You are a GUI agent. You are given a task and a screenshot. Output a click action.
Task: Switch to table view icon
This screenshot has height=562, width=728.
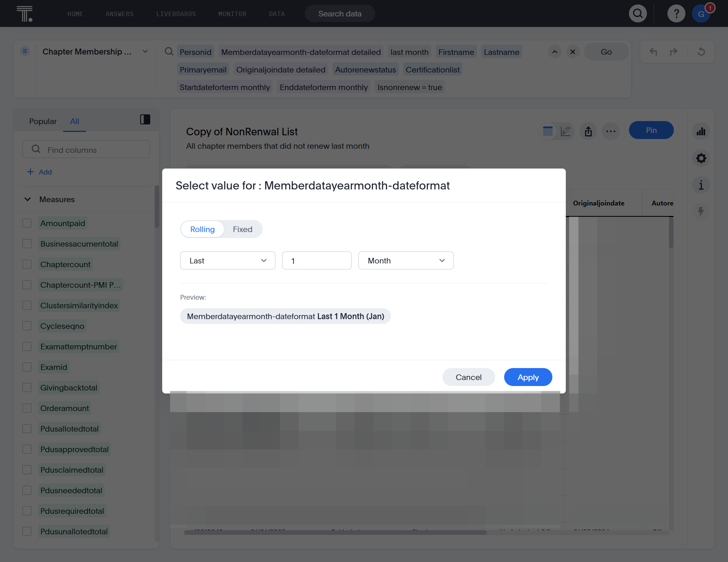(548, 131)
